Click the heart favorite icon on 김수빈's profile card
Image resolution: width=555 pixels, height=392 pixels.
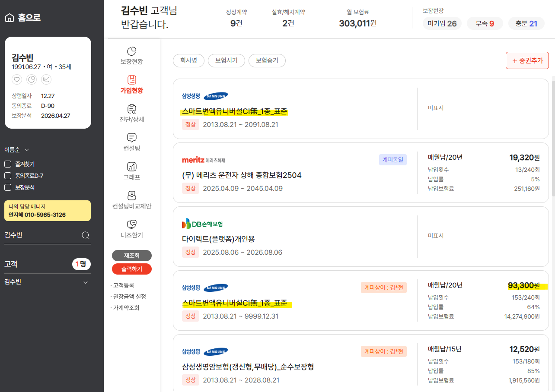[16, 79]
